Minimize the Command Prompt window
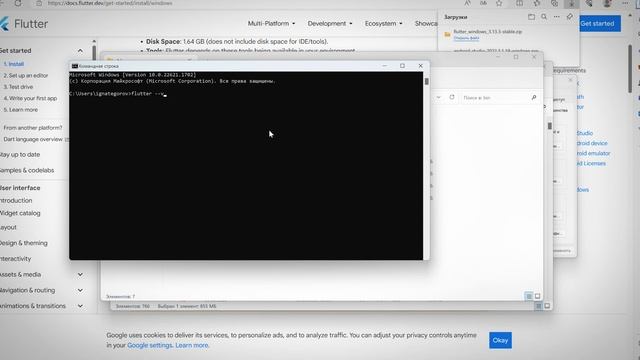This screenshot has height=360, width=640. (384, 66)
